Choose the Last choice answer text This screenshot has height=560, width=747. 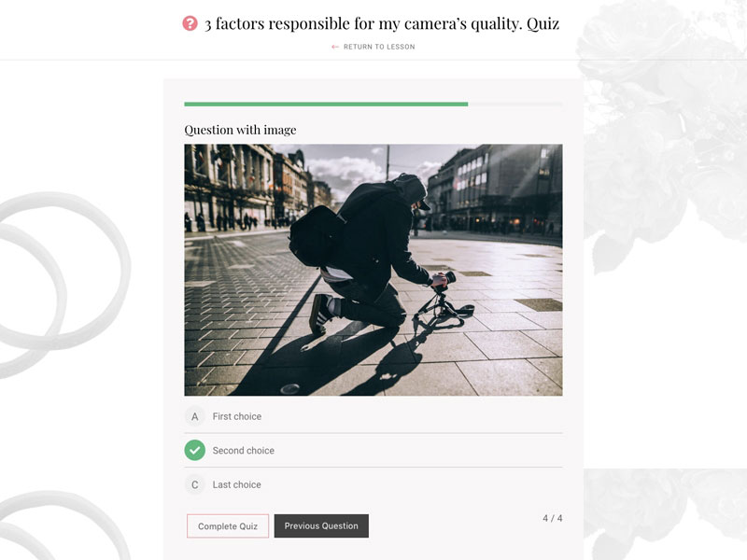click(x=237, y=484)
